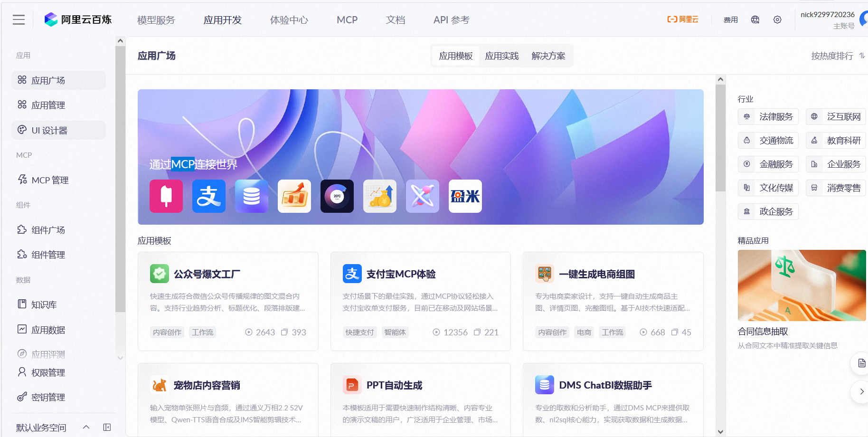Click the sidebar scrollbar up arrow
The width and height of the screenshot is (868, 437).
tap(120, 41)
